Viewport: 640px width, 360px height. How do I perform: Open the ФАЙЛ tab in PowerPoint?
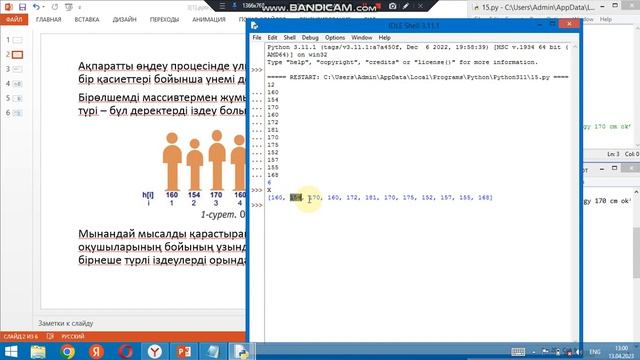click(14, 20)
